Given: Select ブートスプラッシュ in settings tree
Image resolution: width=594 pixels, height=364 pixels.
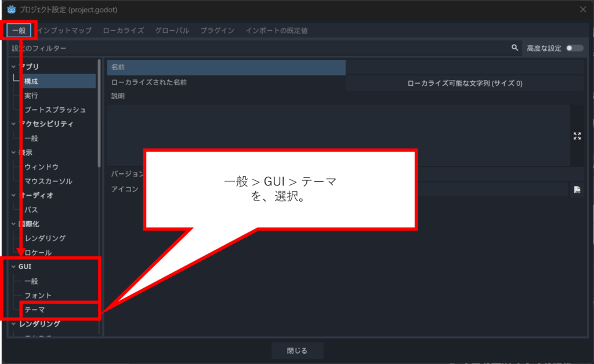Looking at the screenshot, I should click(x=55, y=110).
